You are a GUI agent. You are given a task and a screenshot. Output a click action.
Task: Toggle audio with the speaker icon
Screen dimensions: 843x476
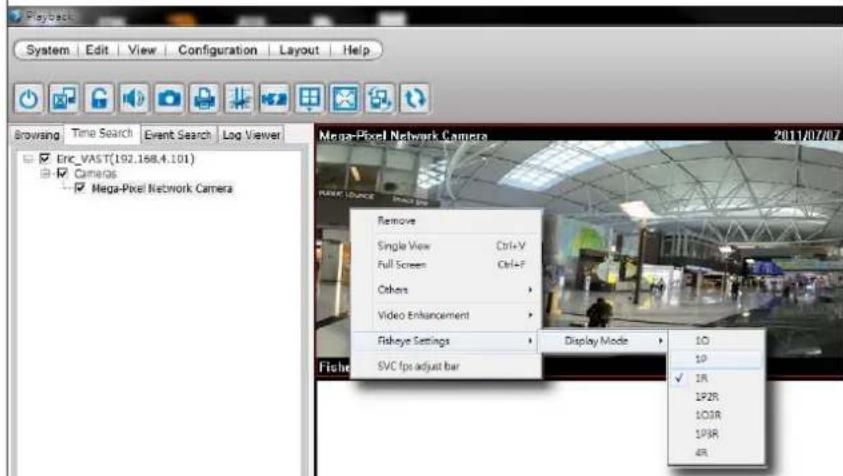point(134,98)
